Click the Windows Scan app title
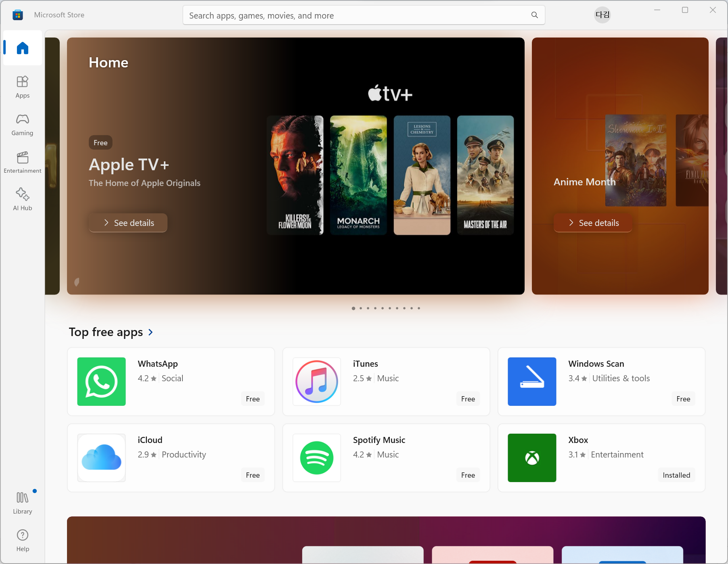 pyautogui.click(x=596, y=363)
